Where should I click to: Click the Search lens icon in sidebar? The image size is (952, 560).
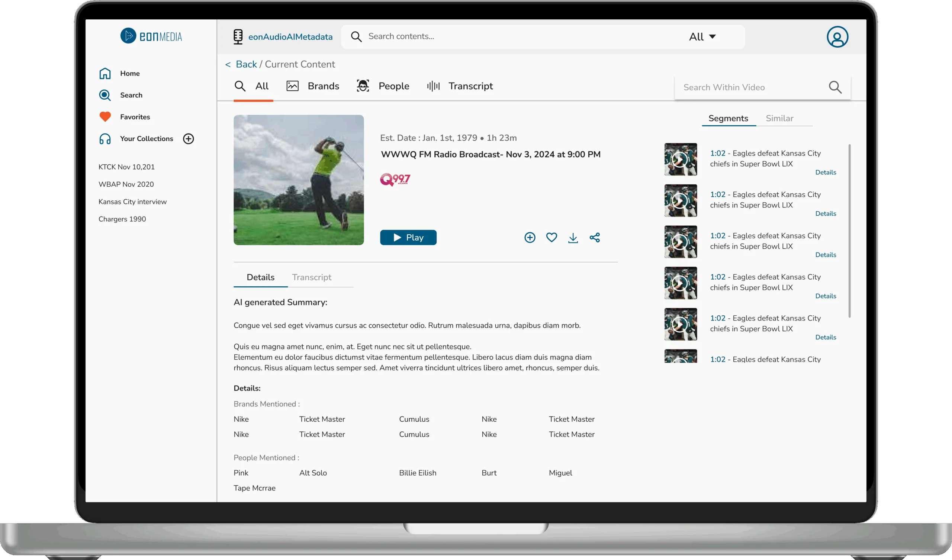click(105, 95)
